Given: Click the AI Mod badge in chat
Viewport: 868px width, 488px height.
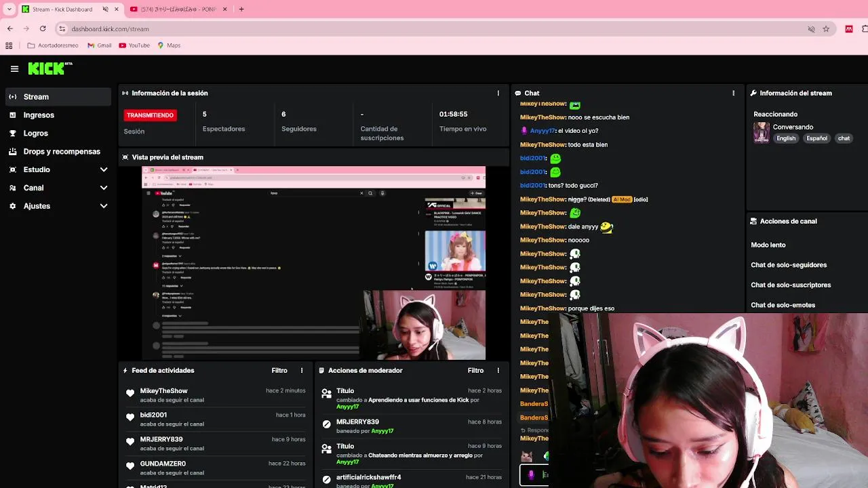Looking at the screenshot, I should tap(621, 199).
